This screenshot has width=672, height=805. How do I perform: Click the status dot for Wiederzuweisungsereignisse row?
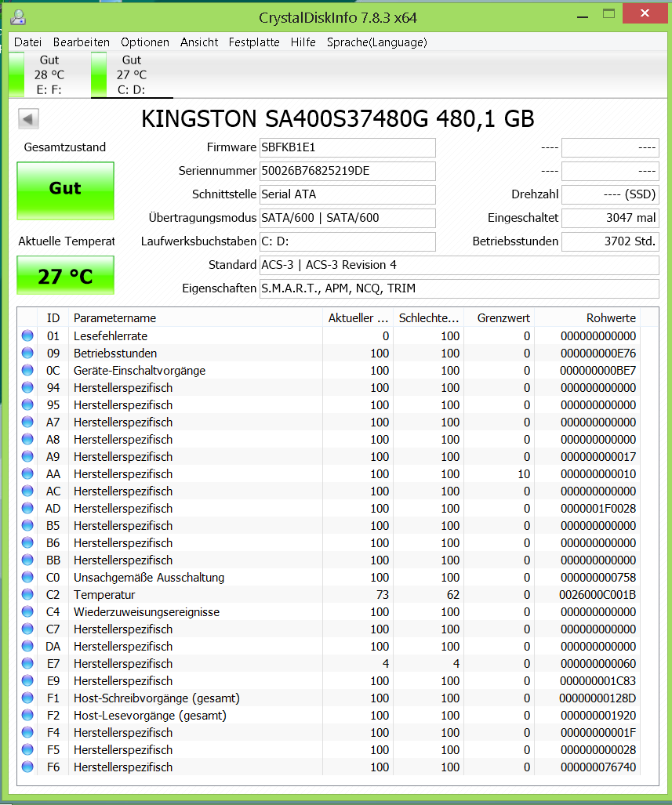point(27,612)
